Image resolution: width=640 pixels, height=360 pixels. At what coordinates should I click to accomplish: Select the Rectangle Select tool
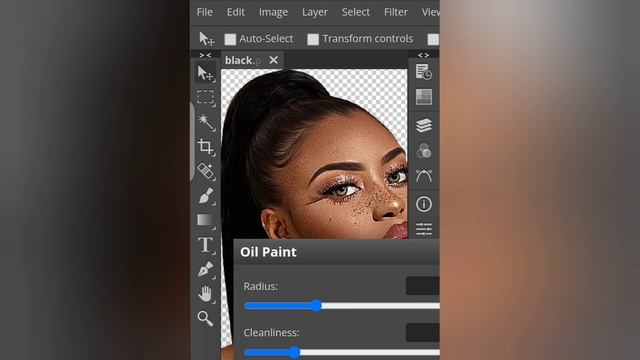[x=205, y=98]
